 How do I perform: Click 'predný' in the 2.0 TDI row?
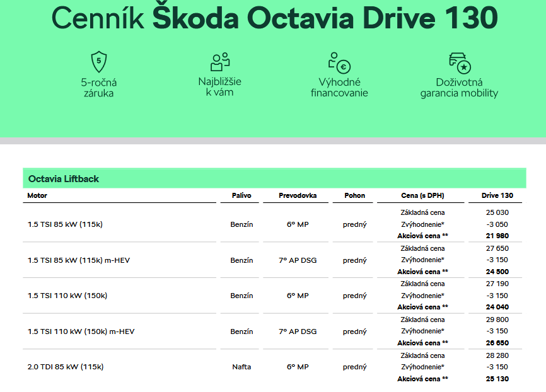(x=355, y=367)
